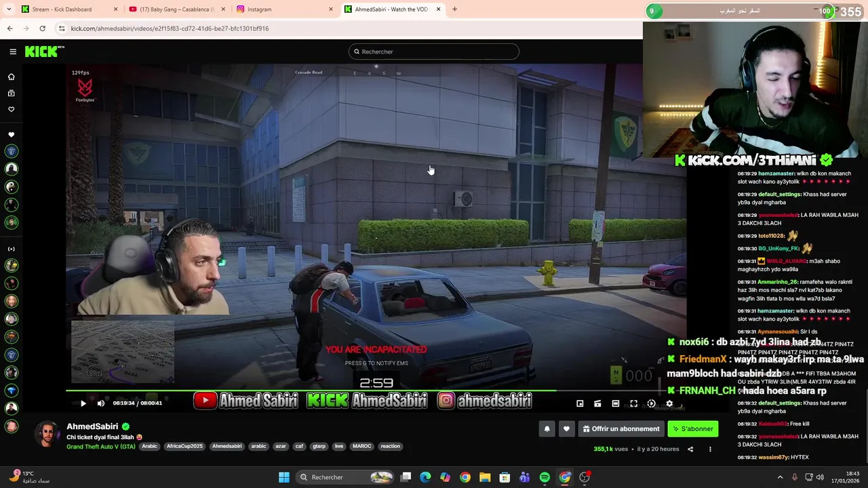The width and height of the screenshot is (868, 488).
Task: Play the paused VOD
Action: pyautogui.click(x=83, y=403)
